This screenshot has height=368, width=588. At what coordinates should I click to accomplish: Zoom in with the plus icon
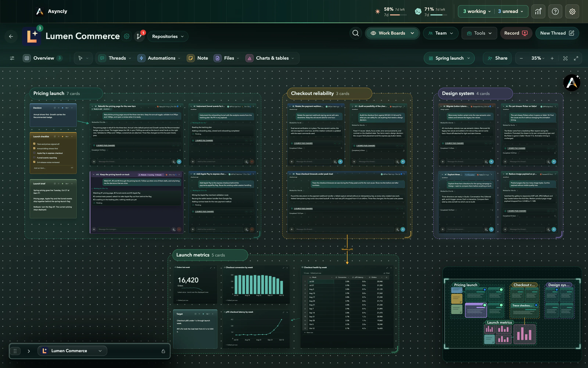552,58
